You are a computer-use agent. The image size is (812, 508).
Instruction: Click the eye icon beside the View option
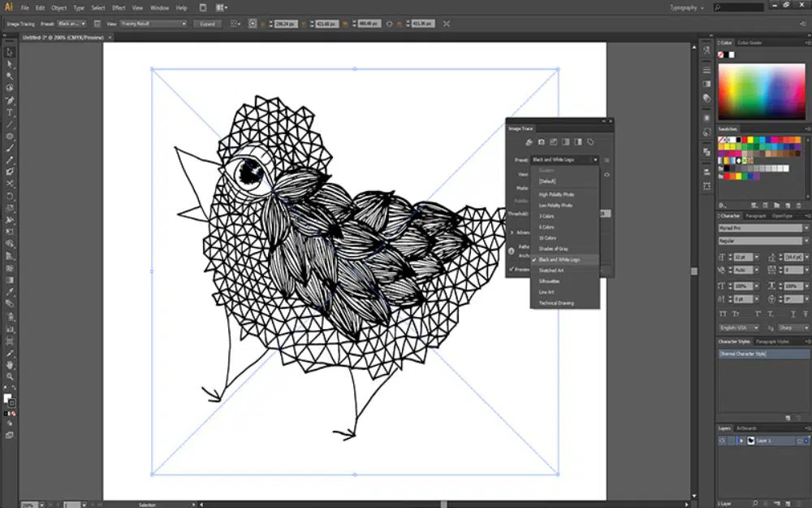(x=607, y=174)
